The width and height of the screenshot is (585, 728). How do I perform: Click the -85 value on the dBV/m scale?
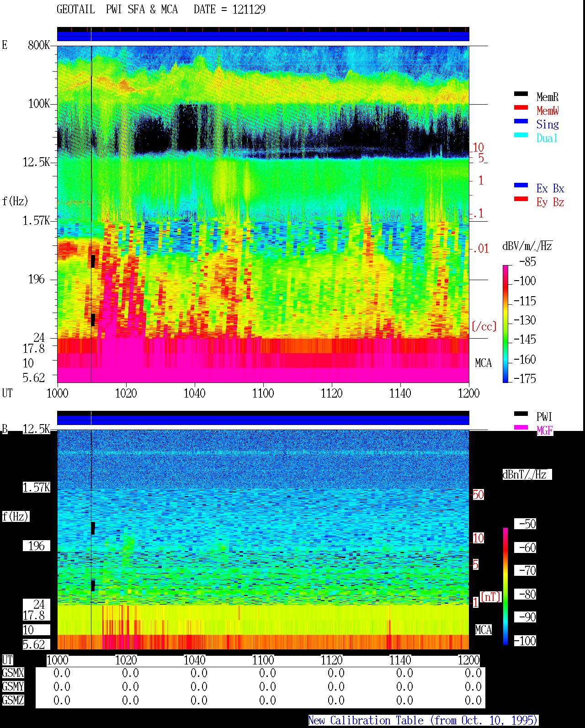pos(527,262)
